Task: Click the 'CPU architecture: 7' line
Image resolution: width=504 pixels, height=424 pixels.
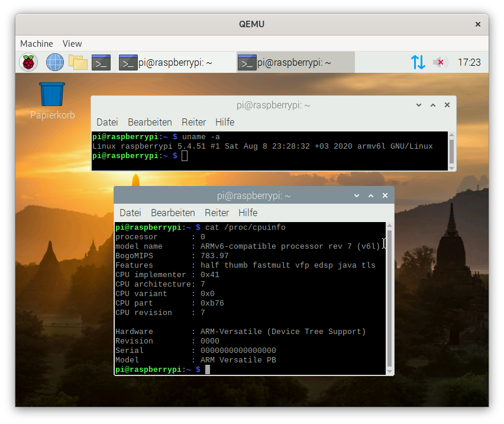Action: 160,284
